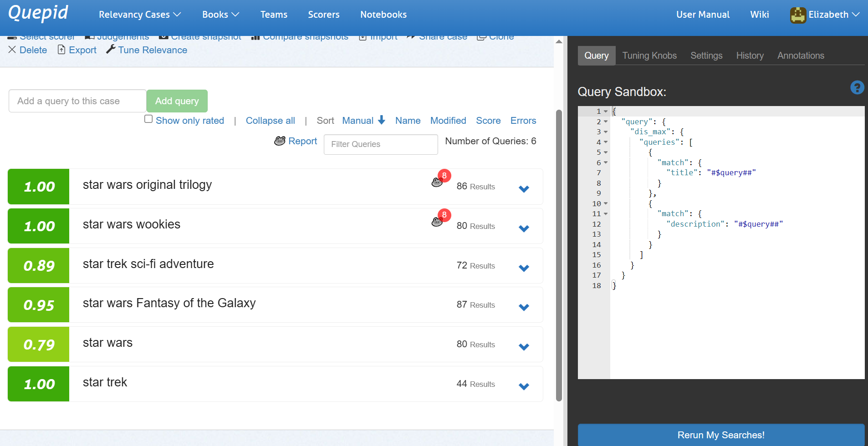Viewport: 868px width, 446px height.
Task: Click the 0.95 score badge
Action: (39, 305)
